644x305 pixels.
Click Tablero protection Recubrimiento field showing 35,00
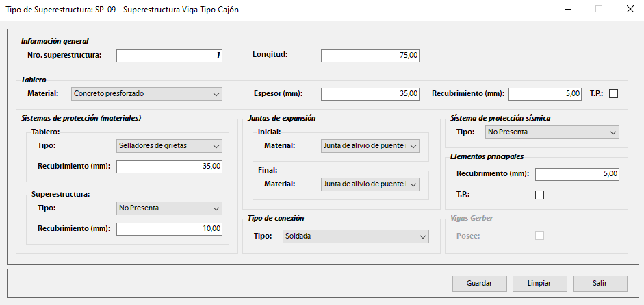click(x=170, y=167)
